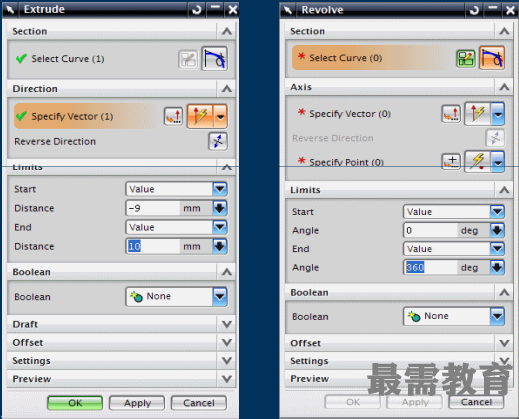The width and height of the screenshot is (519, 419).
Task: Collapse Boolean group in Extrude dialog
Action: pos(227,272)
